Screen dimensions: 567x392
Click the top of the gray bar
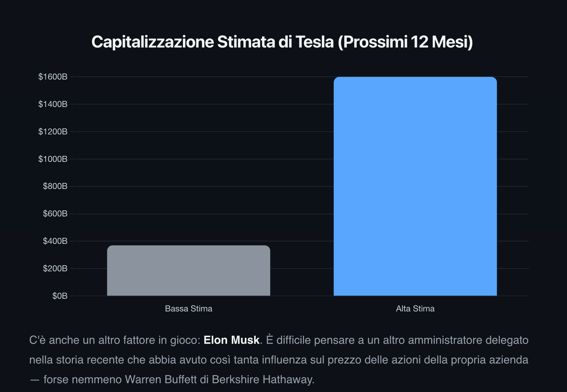point(189,246)
